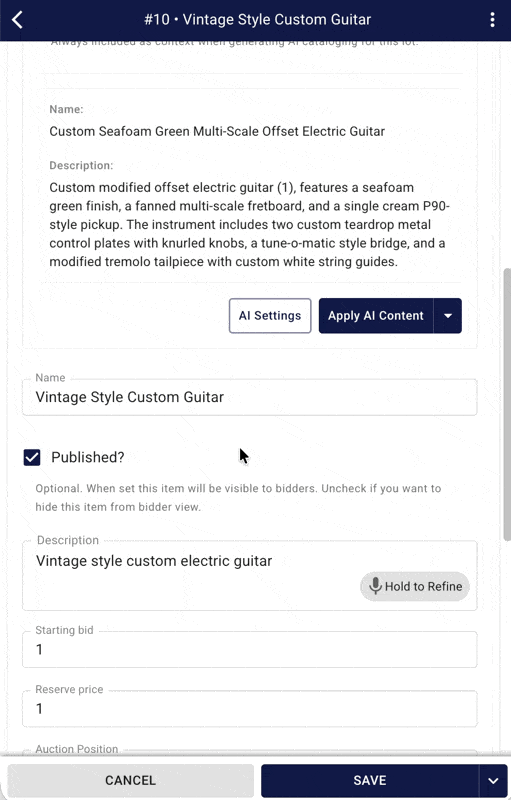This screenshot has height=800, width=511.
Task: Click the vertical scrollbar thumb
Action: pyautogui.click(x=507, y=404)
